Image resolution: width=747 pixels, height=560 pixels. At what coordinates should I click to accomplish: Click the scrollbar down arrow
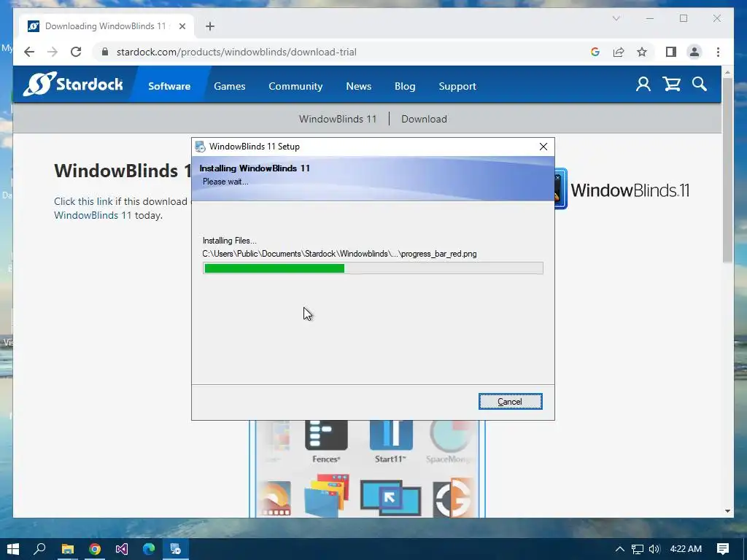[x=727, y=511]
